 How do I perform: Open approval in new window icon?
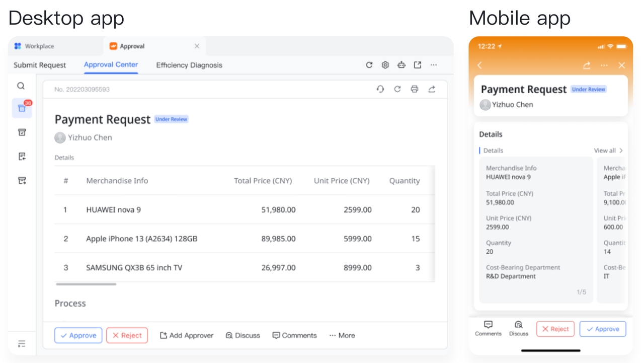(418, 65)
